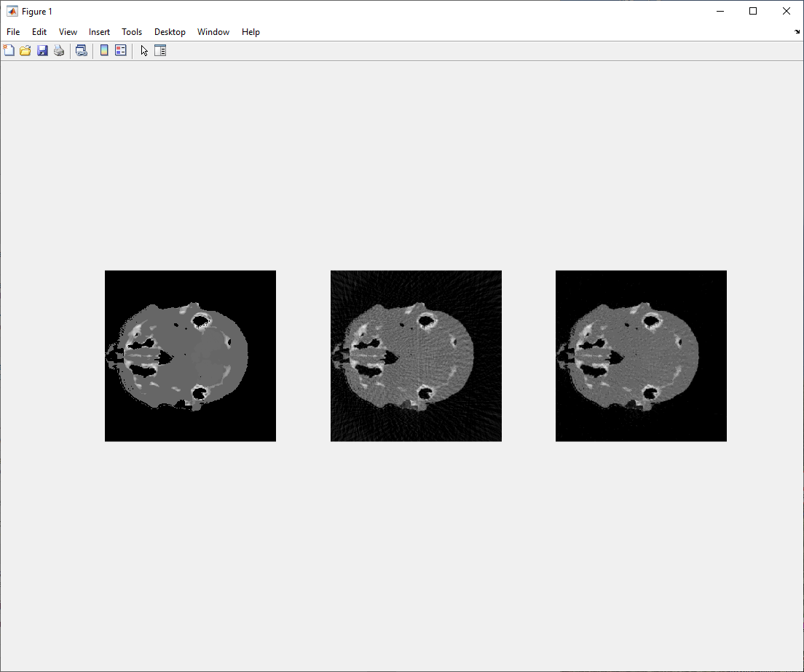Print the figure using the Print icon

tap(58, 50)
